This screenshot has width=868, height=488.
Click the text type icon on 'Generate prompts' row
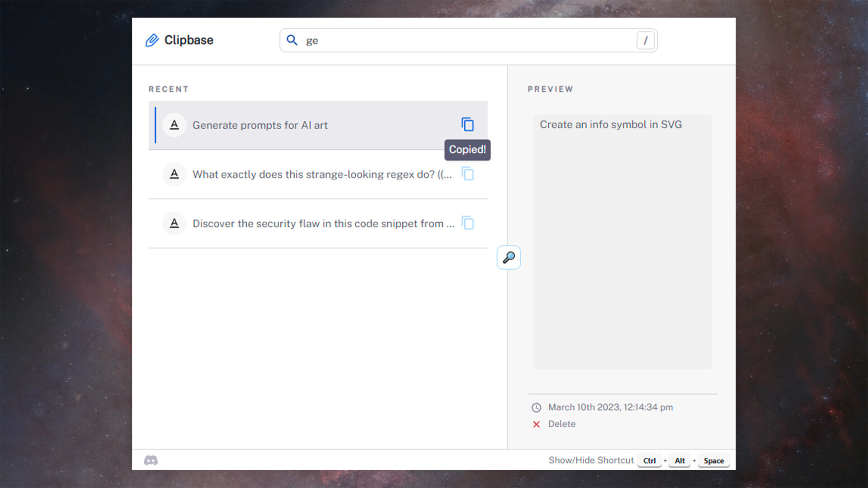point(174,125)
